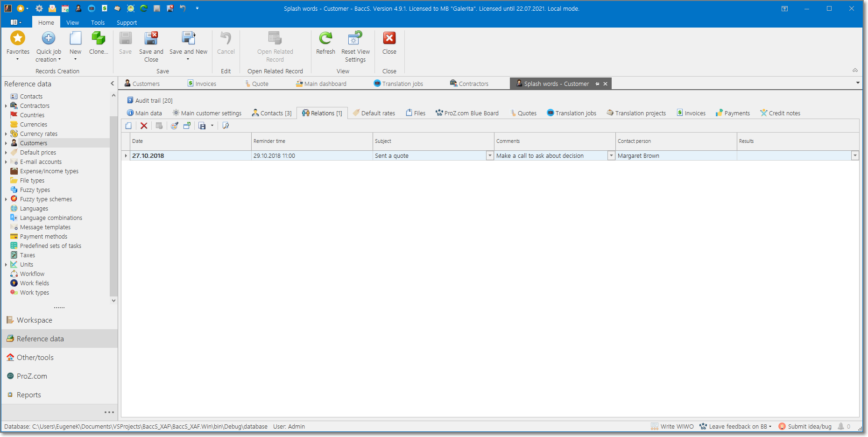The image size is (868, 437).
Task: Sort by the Reminder time column header
Action: pos(312,141)
